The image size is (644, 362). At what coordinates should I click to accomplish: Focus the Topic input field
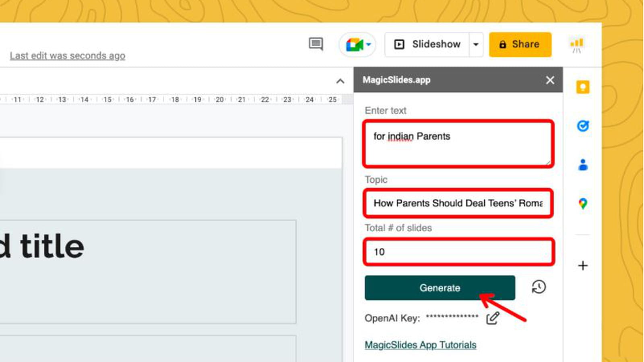point(458,203)
